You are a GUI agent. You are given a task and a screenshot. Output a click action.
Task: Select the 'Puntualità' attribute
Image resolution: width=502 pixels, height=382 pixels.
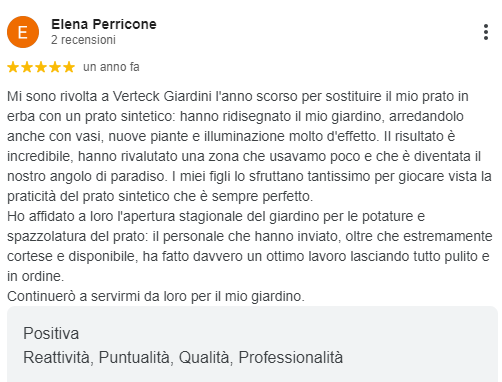[136, 357]
